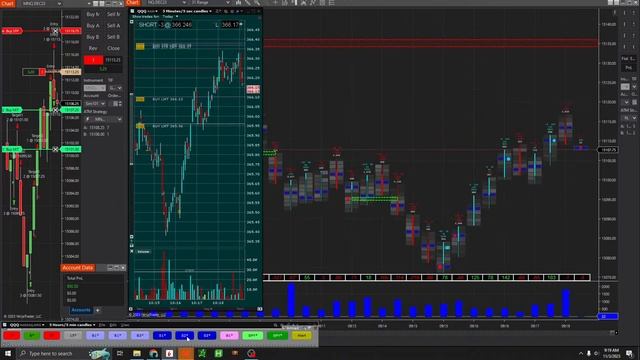Click the Buy Ask button
Screen dimensions: 640x360
(93, 26)
